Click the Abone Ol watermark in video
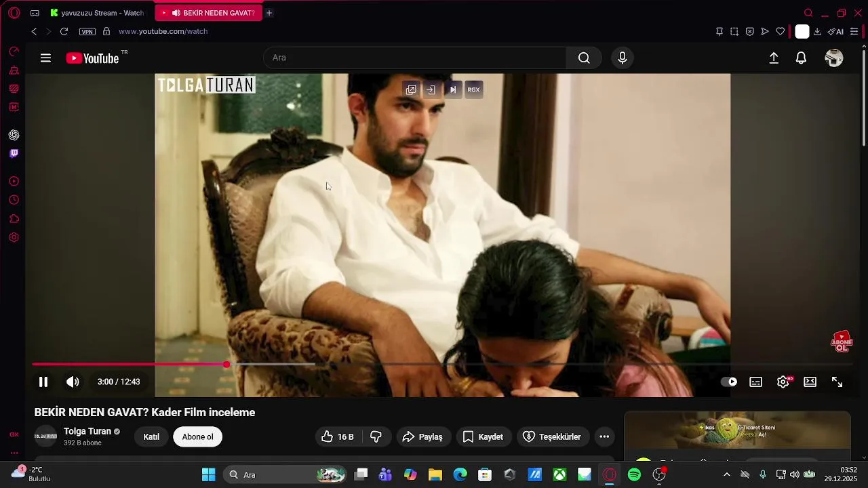This screenshot has width=868, height=488. pos(842,341)
